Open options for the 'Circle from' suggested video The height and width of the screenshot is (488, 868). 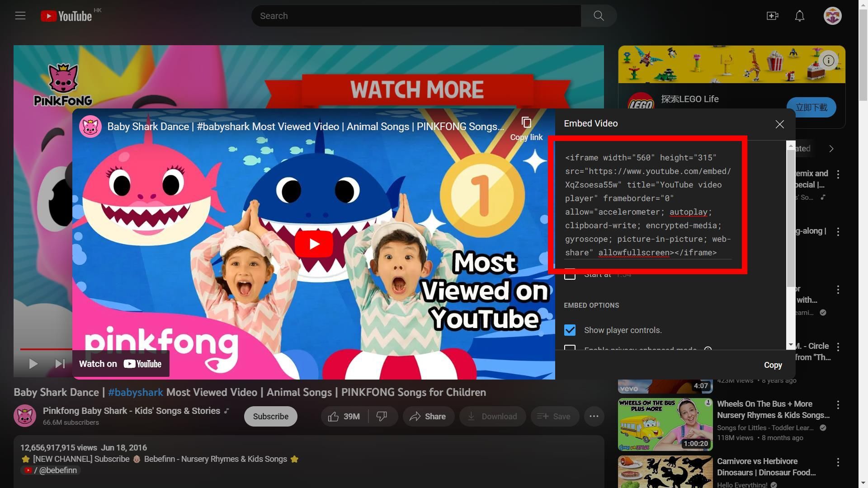coord(838,347)
